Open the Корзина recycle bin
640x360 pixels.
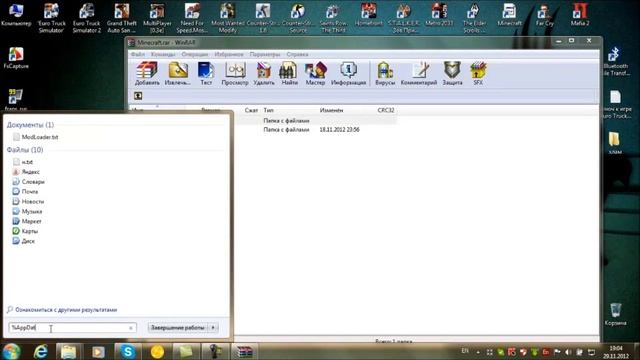coord(616,314)
